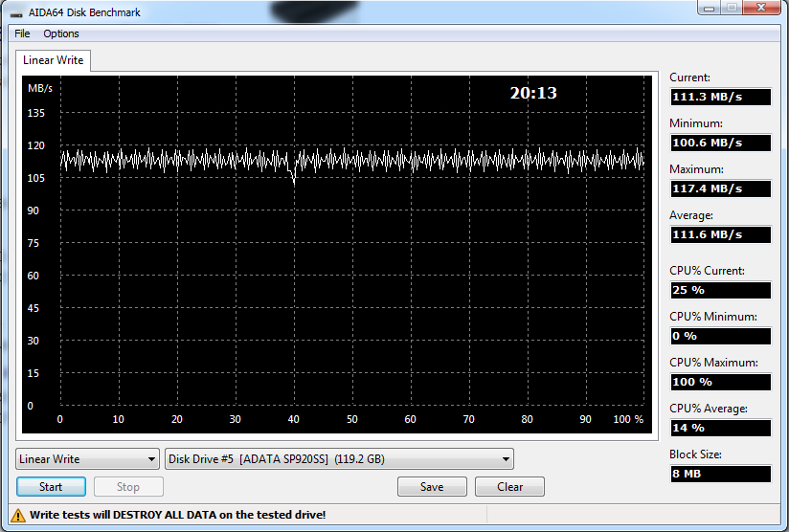Click the Stop button
Viewport: 789px width, 532px height.
pos(128,487)
